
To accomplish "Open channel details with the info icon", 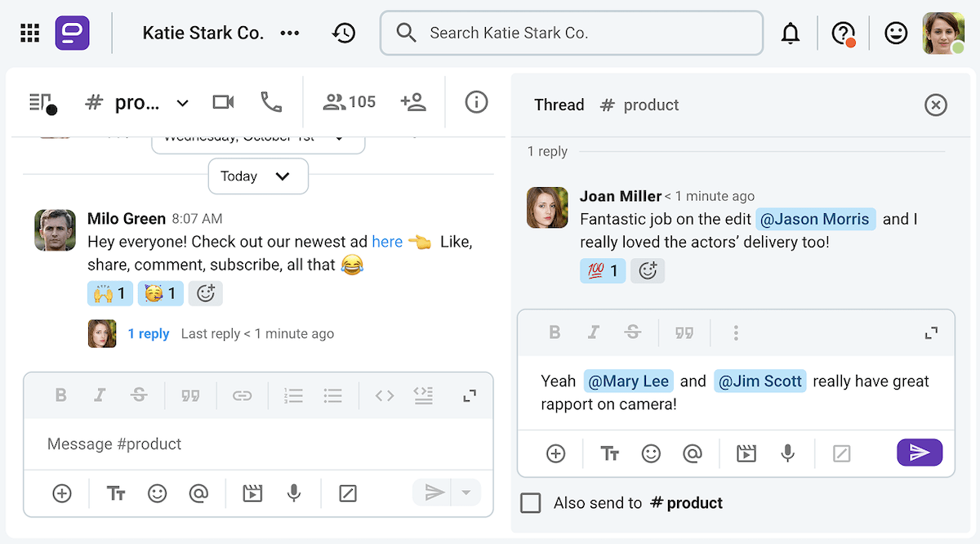I will [x=476, y=102].
